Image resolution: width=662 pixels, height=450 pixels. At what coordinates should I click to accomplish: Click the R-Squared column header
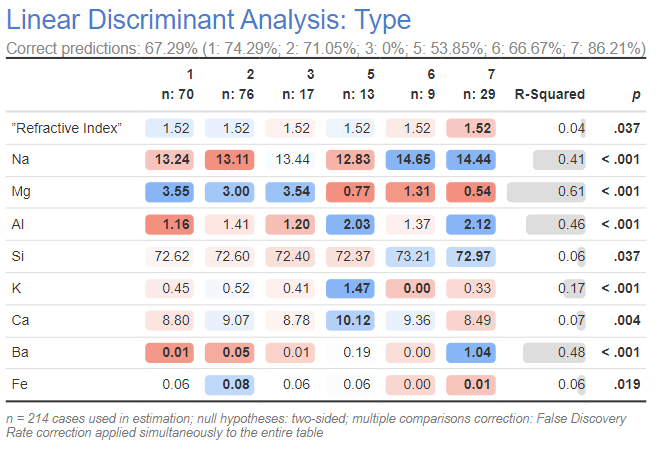point(549,94)
